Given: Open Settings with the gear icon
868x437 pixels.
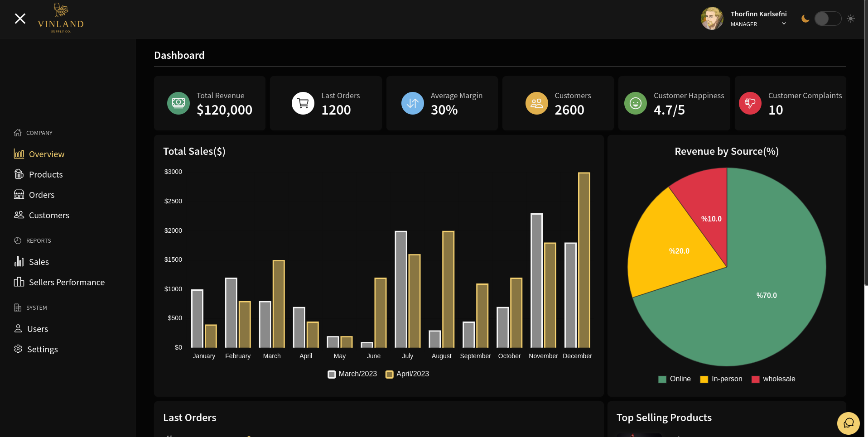Looking at the screenshot, I should point(19,349).
